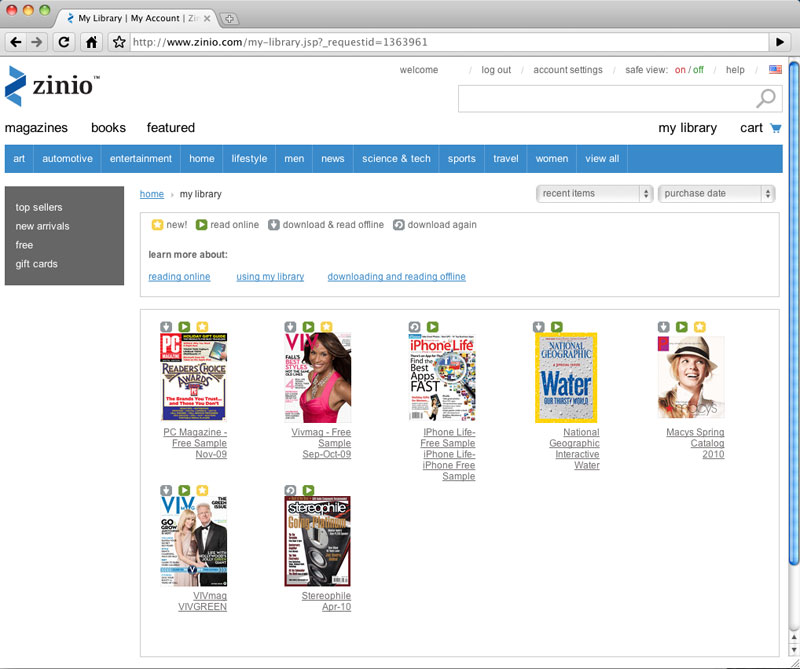Go to the browser home icon
Screen dimensions: 800x669
[x=91, y=42]
